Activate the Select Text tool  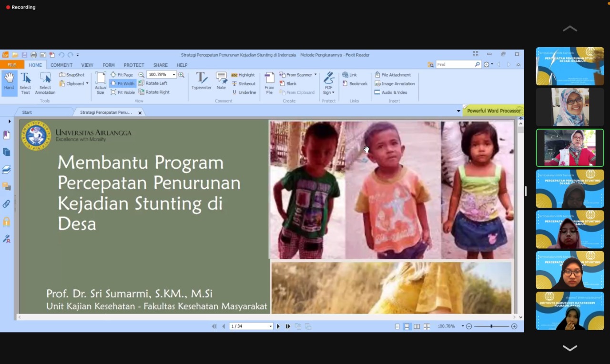[25, 83]
